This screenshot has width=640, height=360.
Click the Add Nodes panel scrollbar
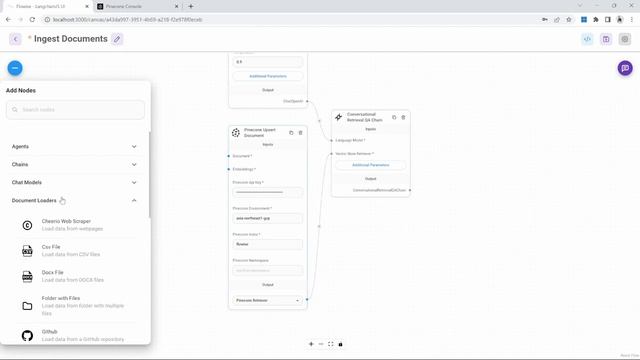click(x=149, y=175)
